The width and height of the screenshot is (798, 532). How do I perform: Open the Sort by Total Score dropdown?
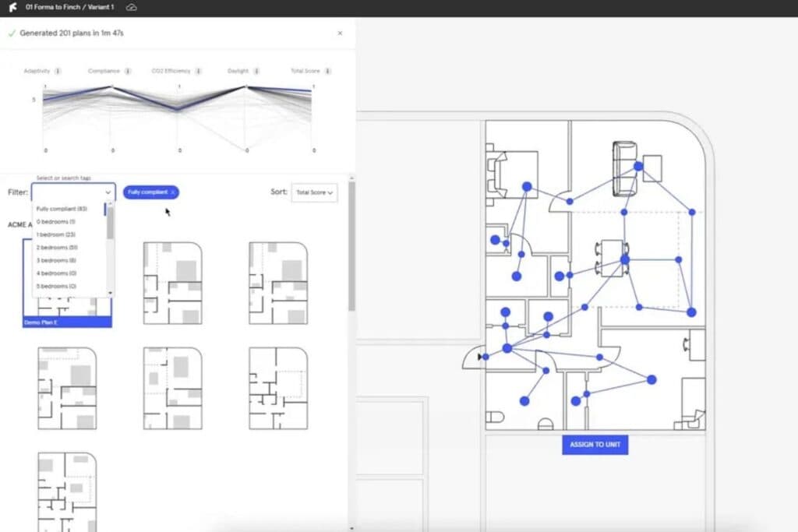pos(314,192)
